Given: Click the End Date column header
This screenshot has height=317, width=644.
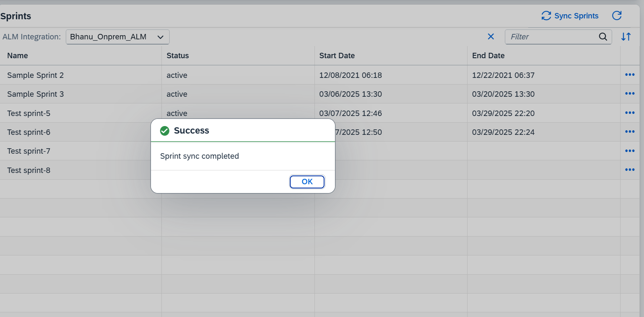Looking at the screenshot, I should point(488,56).
